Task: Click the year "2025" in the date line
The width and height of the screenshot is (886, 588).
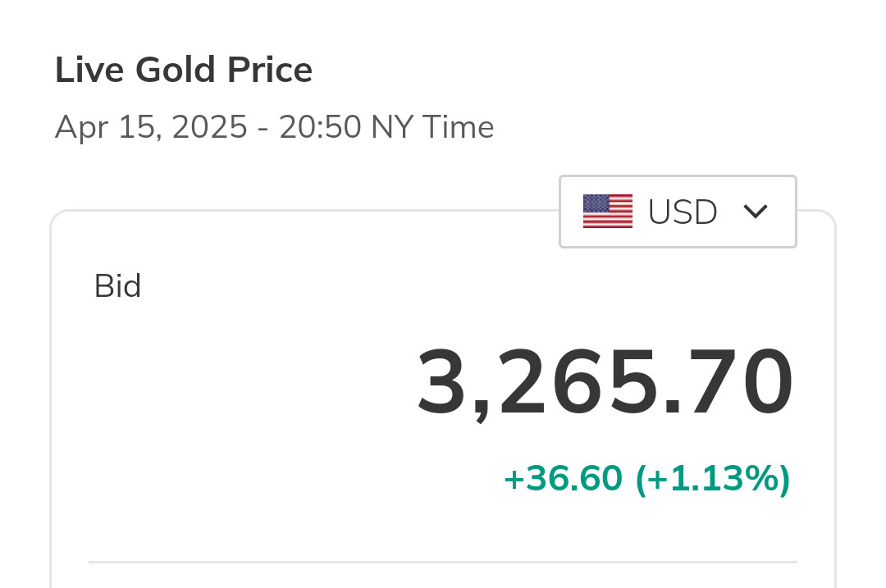Action: click(209, 128)
